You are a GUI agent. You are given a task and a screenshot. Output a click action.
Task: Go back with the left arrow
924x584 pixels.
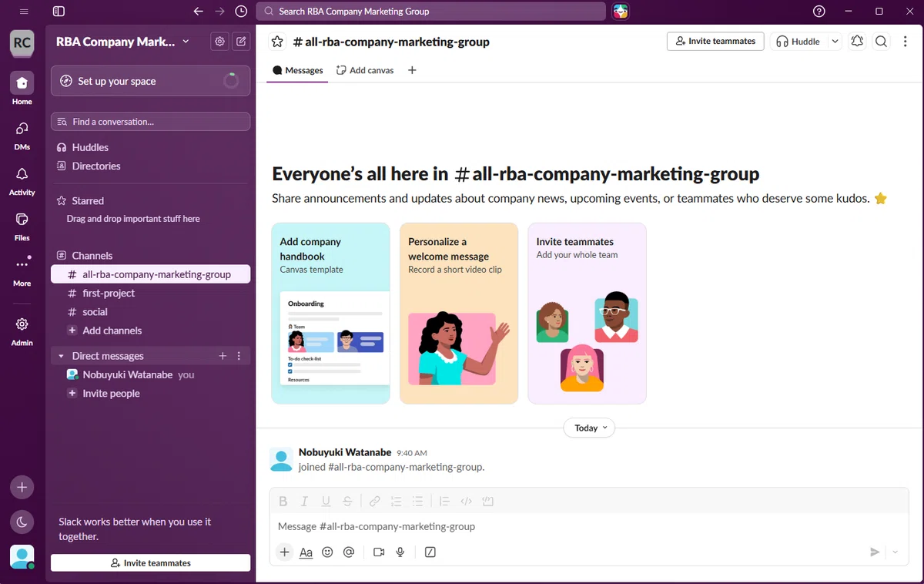click(x=199, y=12)
